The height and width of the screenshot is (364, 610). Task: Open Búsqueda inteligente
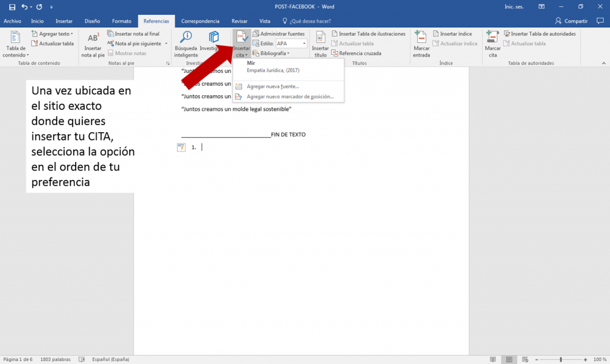tap(186, 44)
